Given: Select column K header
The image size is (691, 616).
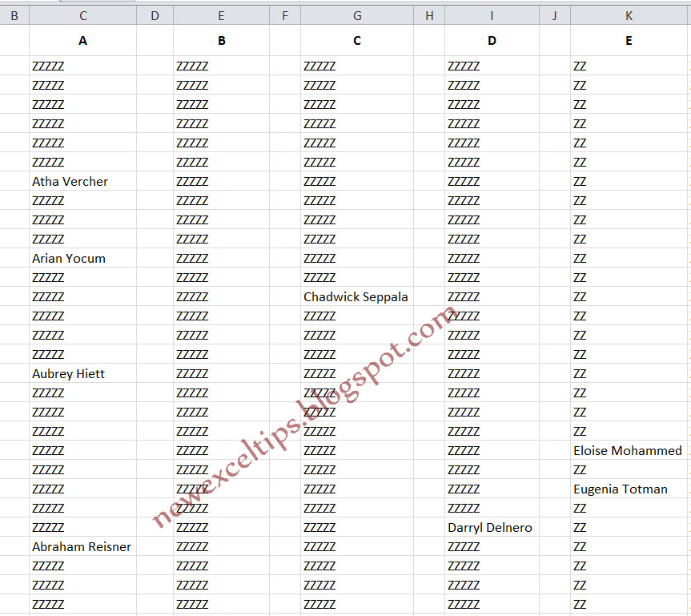Looking at the screenshot, I should 629,16.
